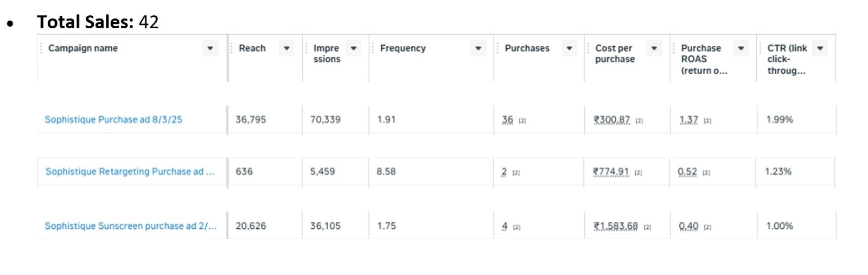The width and height of the screenshot is (868, 275).
Task: Click the Campaign name column header
Action: pyautogui.click(x=83, y=48)
